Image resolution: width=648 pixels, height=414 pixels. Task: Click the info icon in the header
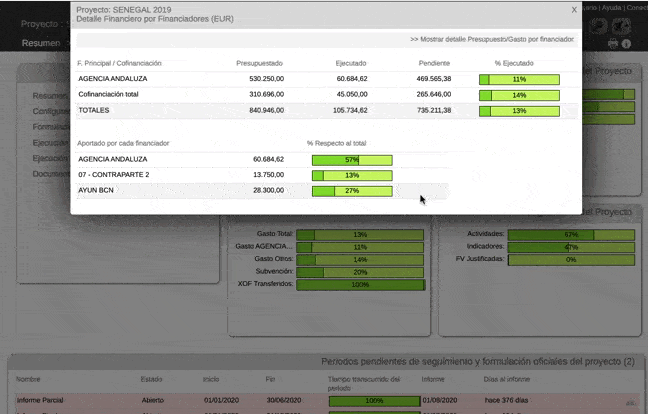[627, 45]
